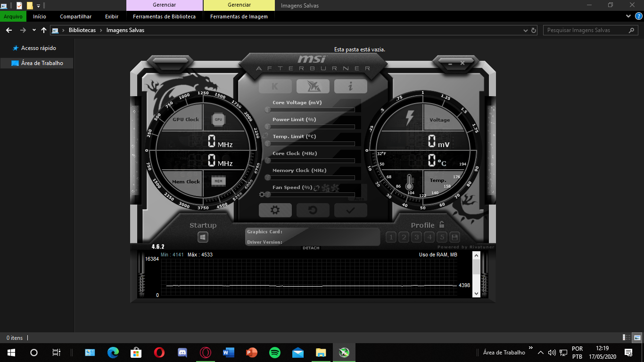Screen dimensions: 644x362
Task: Open Ferramentas de Imagem tab
Action: tap(239, 16)
